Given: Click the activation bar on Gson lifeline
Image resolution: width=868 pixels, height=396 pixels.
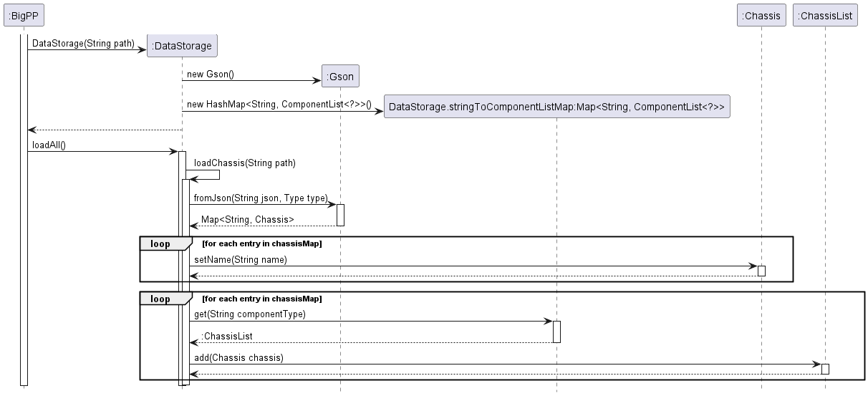Looking at the screenshot, I should click(340, 215).
